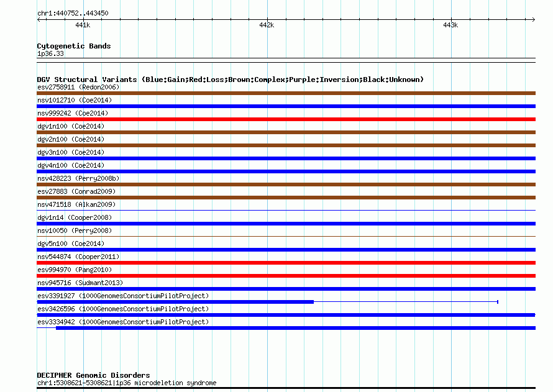Click the ruler's right arrowhead
This screenshot has height=392, width=553.
tap(534, 19)
